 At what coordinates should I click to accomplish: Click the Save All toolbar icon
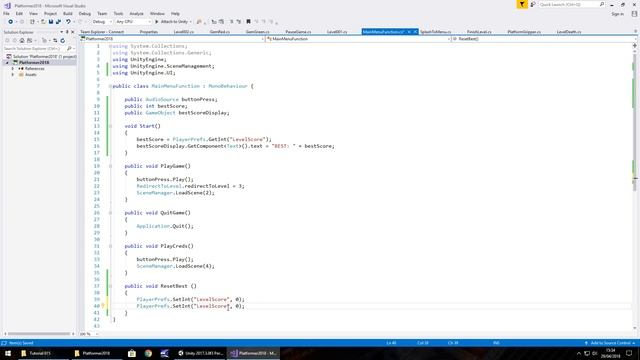point(58,22)
